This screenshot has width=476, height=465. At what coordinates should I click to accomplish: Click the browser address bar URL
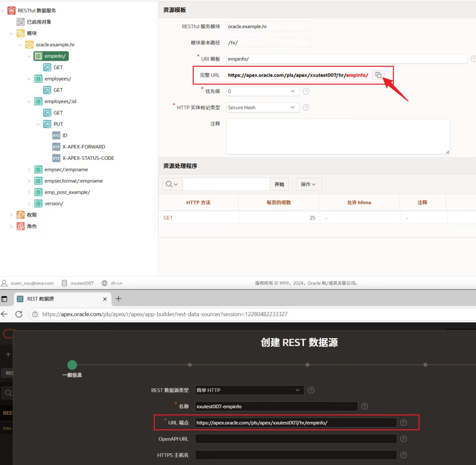165,314
